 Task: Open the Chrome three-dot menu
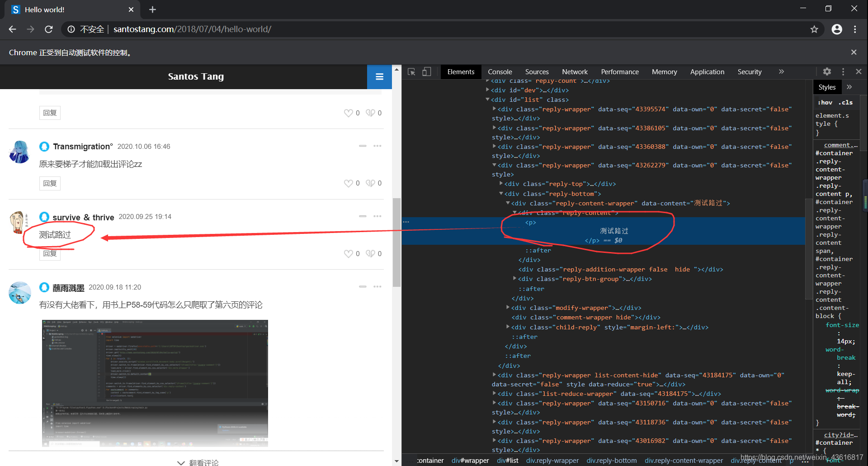[x=855, y=29]
